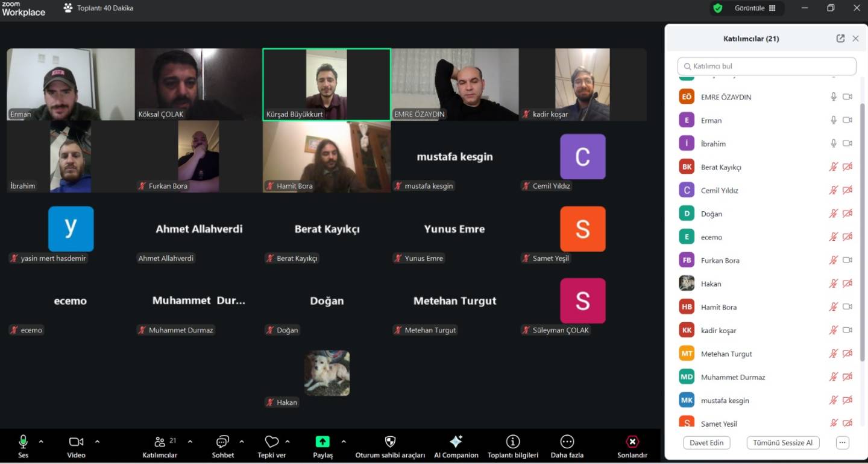Click the green encryption shield icon
868x464 pixels.
pos(717,8)
